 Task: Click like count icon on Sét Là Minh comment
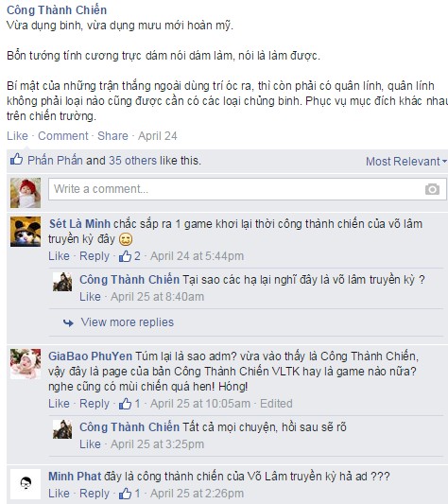pyautogui.click(x=125, y=256)
